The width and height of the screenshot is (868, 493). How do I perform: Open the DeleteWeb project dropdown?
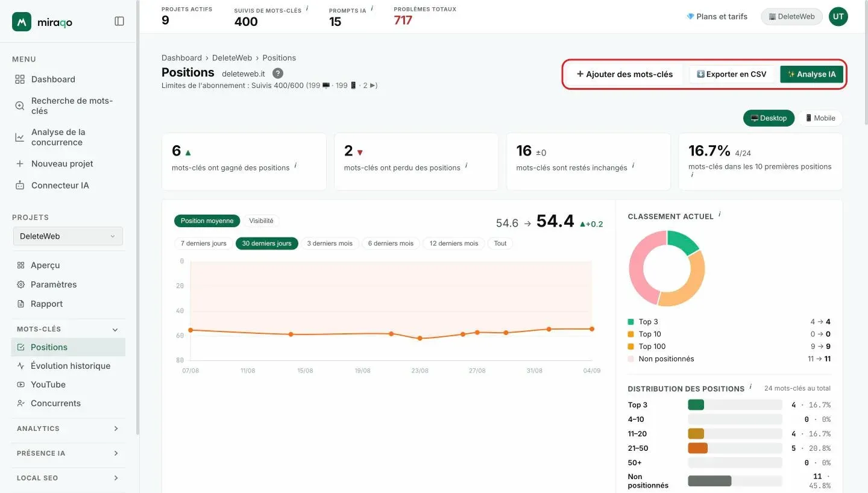point(68,236)
